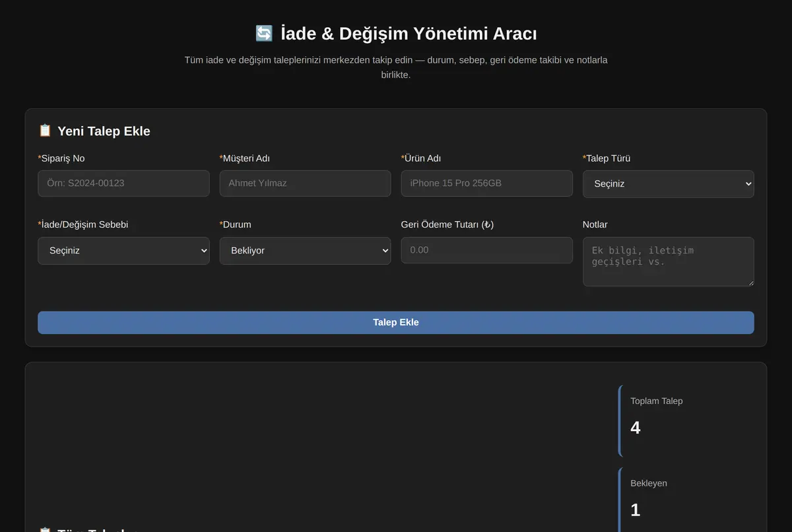Click the "Geri Ödeme Tutarı (₺)" label
Image resolution: width=792 pixels, height=532 pixels.
447,224
